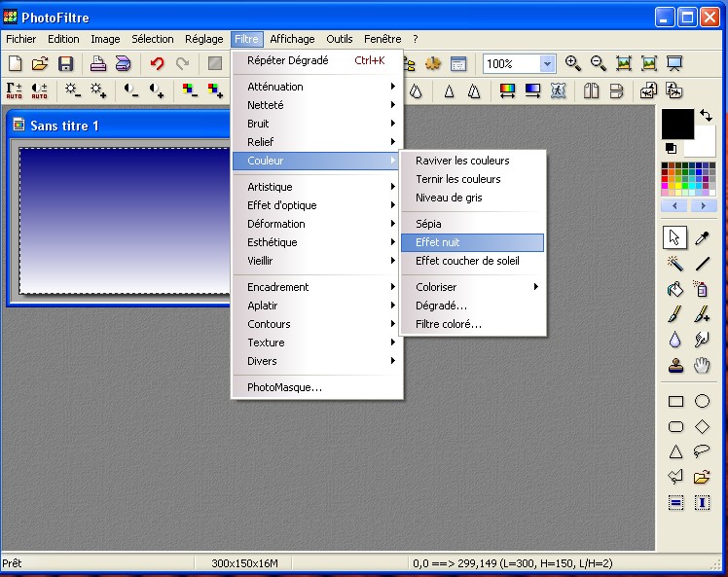Click the black foreground color swatch
The height and width of the screenshot is (577, 728).
677,124
